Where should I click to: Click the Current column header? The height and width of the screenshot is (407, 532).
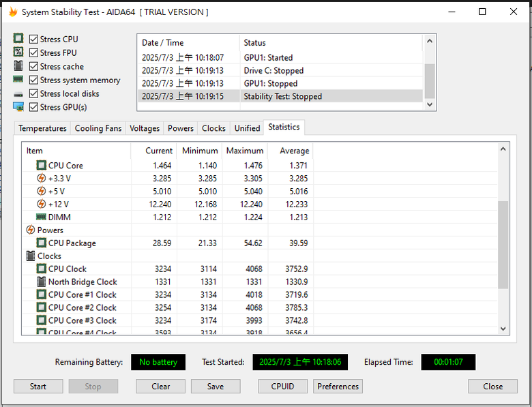153,151
